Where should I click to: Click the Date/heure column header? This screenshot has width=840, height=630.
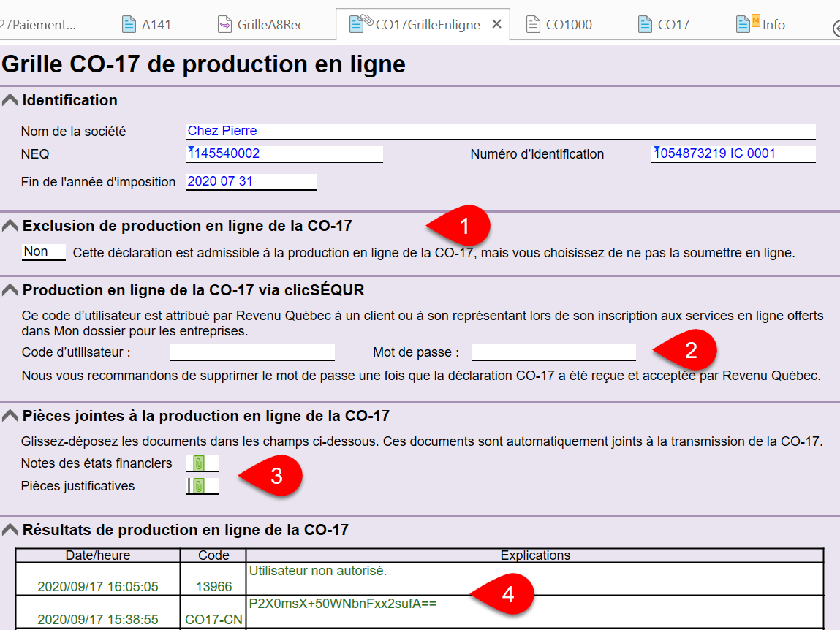click(98, 555)
